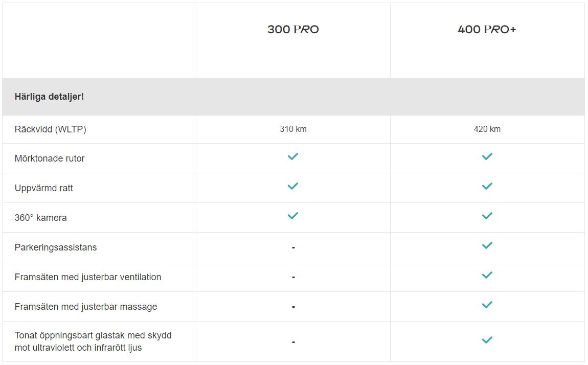Click 400 PRO+ checkmark for justerbar massage
This screenshot has height=365, width=588.
[487, 305]
